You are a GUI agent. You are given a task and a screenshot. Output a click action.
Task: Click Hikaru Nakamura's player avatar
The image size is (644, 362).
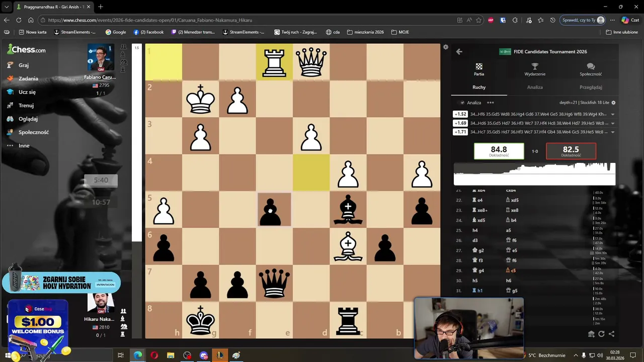pyautogui.click(x=100, y=303)
